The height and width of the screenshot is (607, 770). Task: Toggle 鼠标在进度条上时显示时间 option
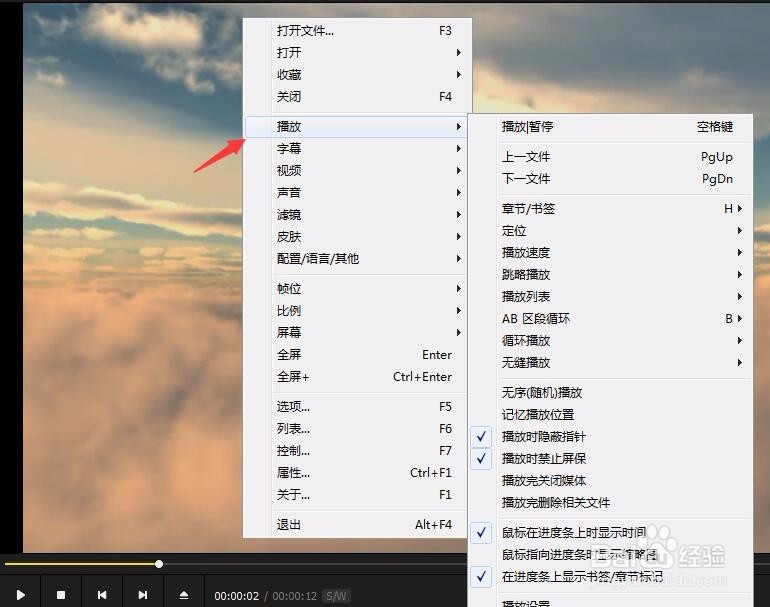(x=610, y=532)
